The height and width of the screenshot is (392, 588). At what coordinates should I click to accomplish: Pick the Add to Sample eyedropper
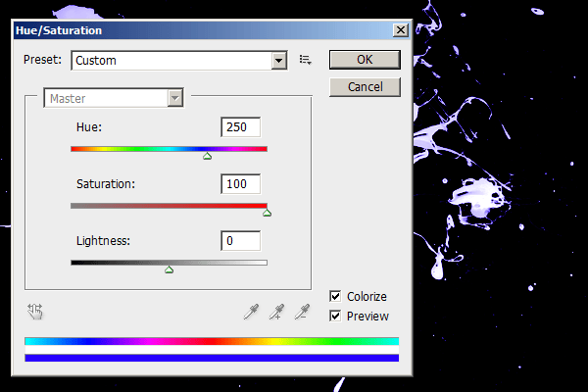pyautogui.click(x=276, y=312)
